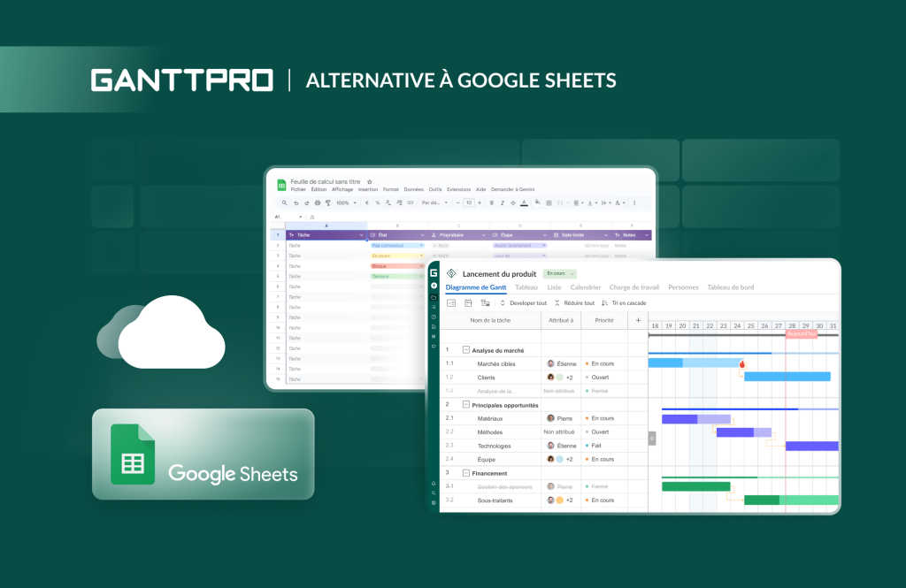Apply Italic formatting in Sheets toolbar
This screenshot has width=906, height=588.
tap(502, 201)
